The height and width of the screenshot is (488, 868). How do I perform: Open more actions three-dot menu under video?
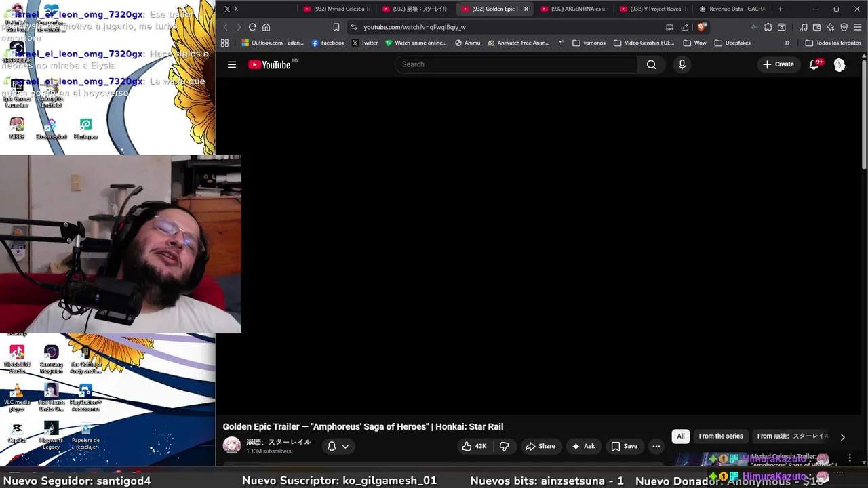click(x=656, y=446)
